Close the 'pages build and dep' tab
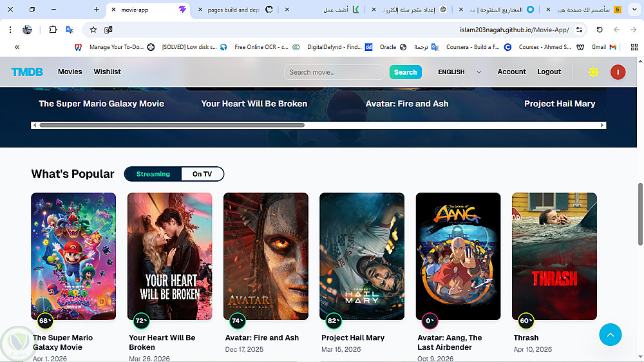Image resolution: width=644 pixels, height=362 pixels. tap(200, 10)
